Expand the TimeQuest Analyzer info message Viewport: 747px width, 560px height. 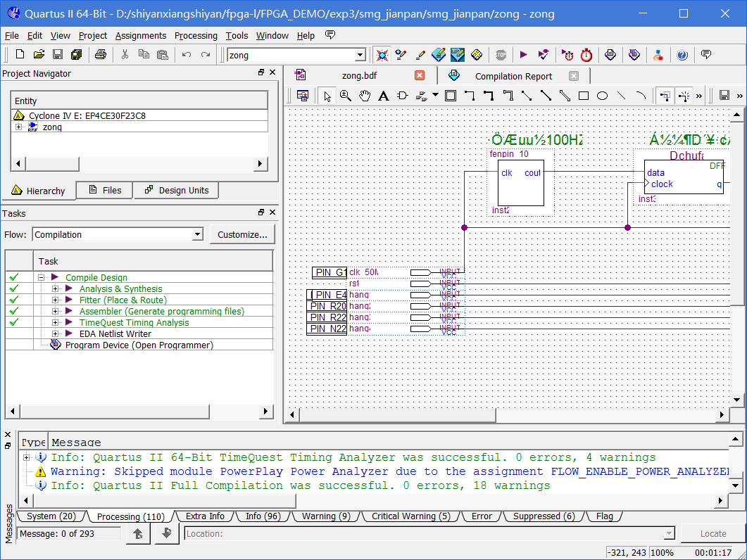click(x=27, y=457)
